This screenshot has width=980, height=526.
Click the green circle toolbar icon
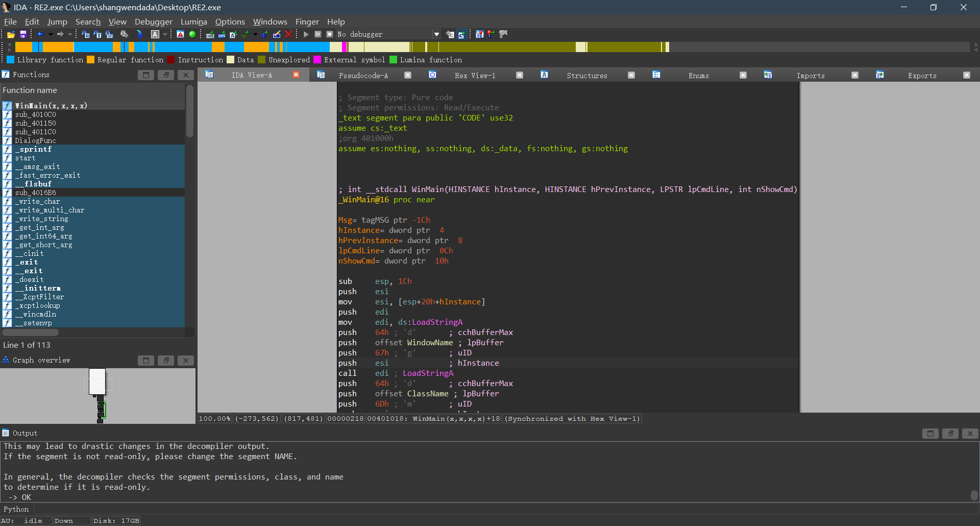click(x=192, y=34)
